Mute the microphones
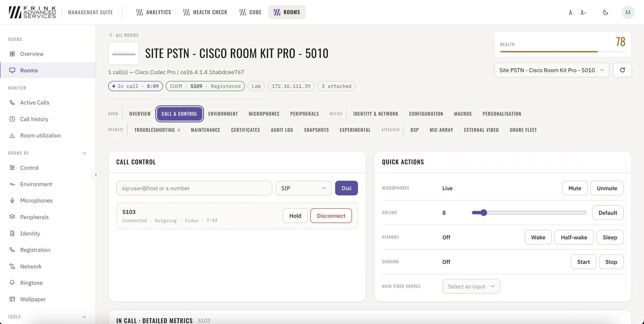Screen dimensions: 644x324 pyautogui.click(x=575, y=188)
